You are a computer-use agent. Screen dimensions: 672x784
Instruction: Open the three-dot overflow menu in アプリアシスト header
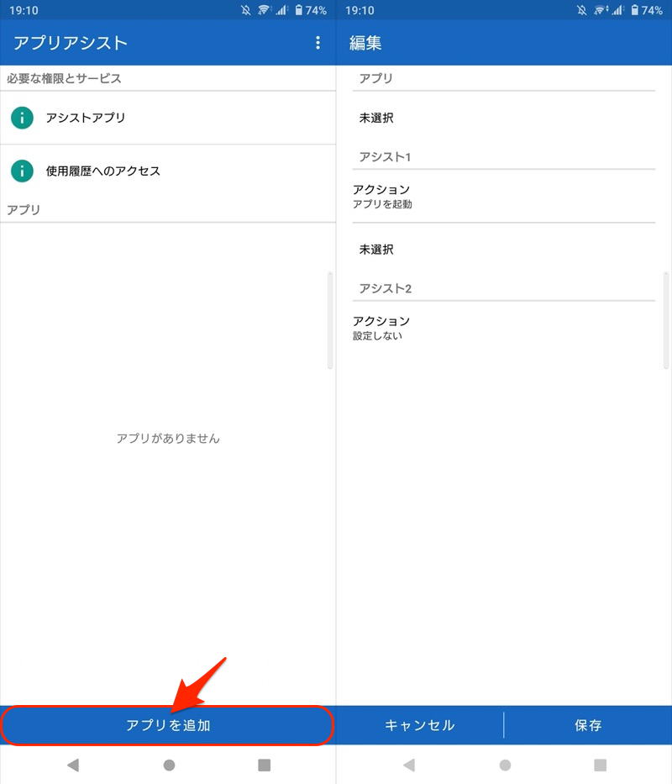tap(318, 43)
